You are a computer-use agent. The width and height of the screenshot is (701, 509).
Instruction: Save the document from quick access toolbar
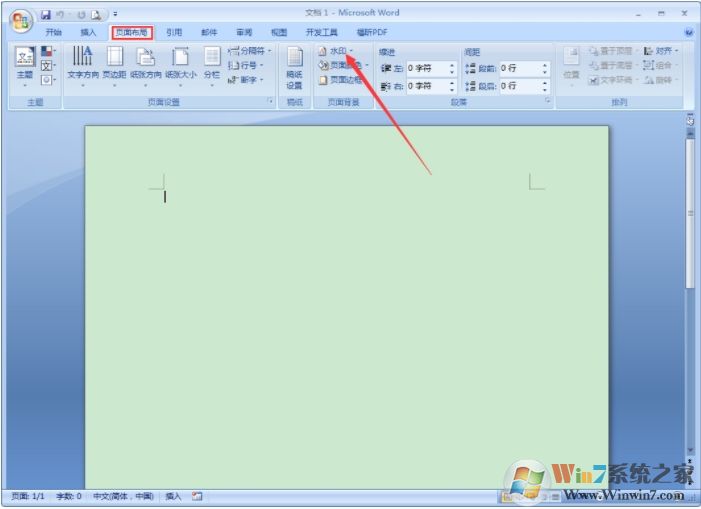click(x=46, y=15)
